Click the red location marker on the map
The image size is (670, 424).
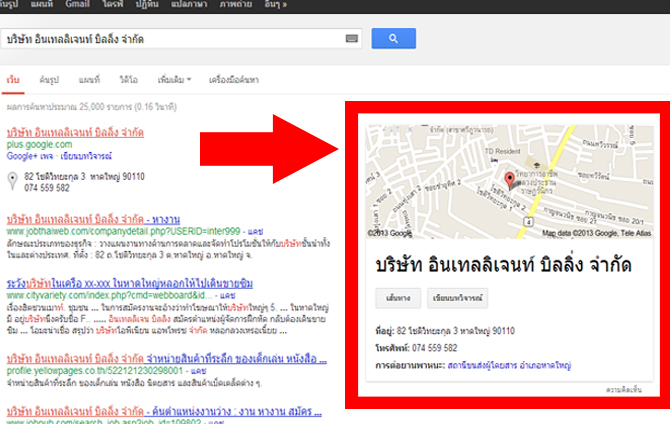(509, 180)
